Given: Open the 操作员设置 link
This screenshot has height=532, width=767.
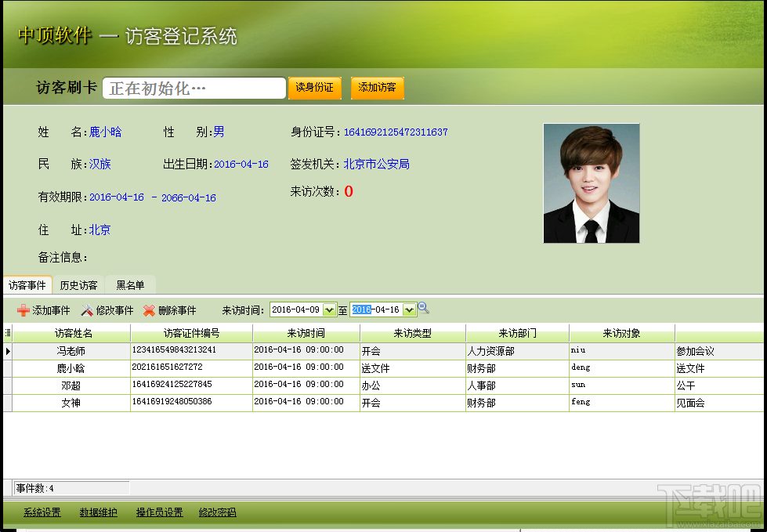Looking at the screenshot, I should tap(160, 512).
